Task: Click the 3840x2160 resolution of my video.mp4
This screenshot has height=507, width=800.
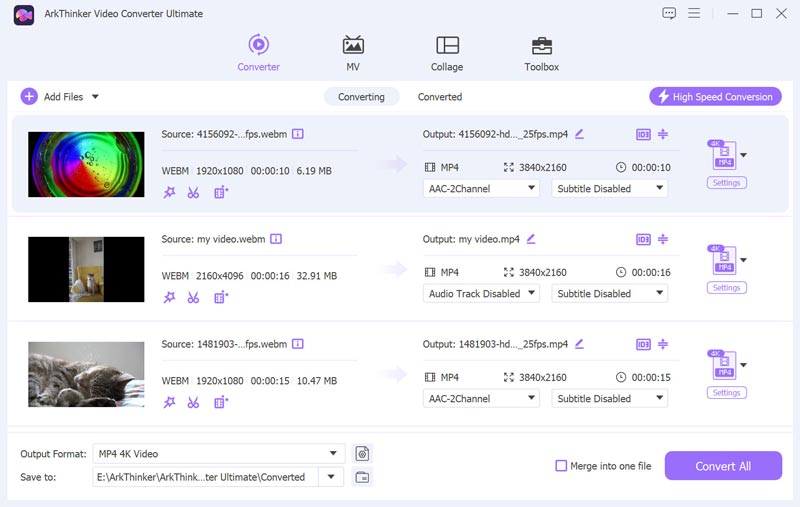Action: pyautogui.click(x=543, y=272)
